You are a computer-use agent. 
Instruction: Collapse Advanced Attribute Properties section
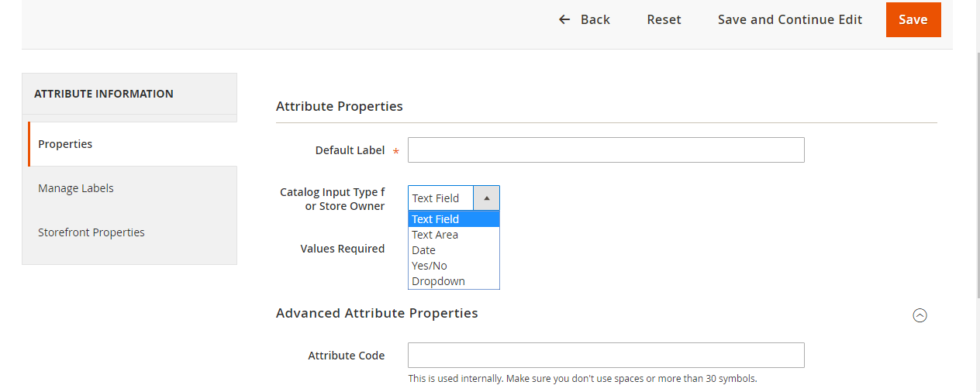(x=920, y=315)
